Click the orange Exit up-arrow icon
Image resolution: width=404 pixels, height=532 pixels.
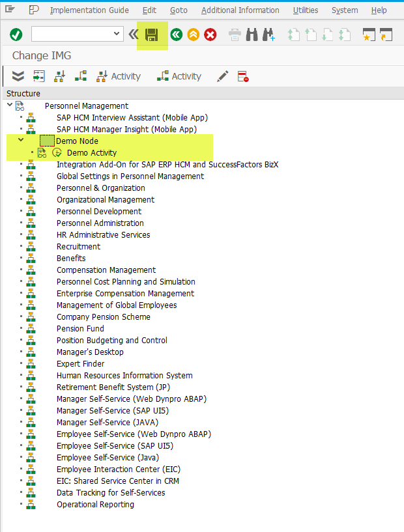pos(193,35)
